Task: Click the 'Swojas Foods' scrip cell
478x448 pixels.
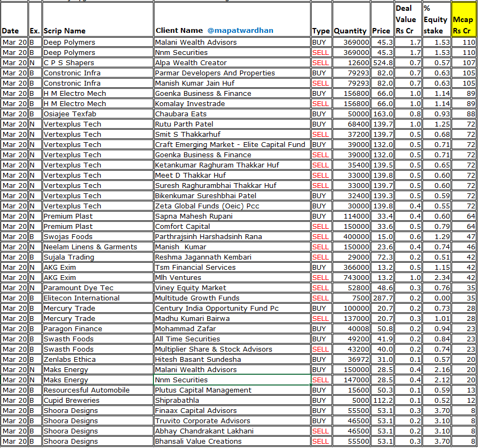Action: (98, 237)
